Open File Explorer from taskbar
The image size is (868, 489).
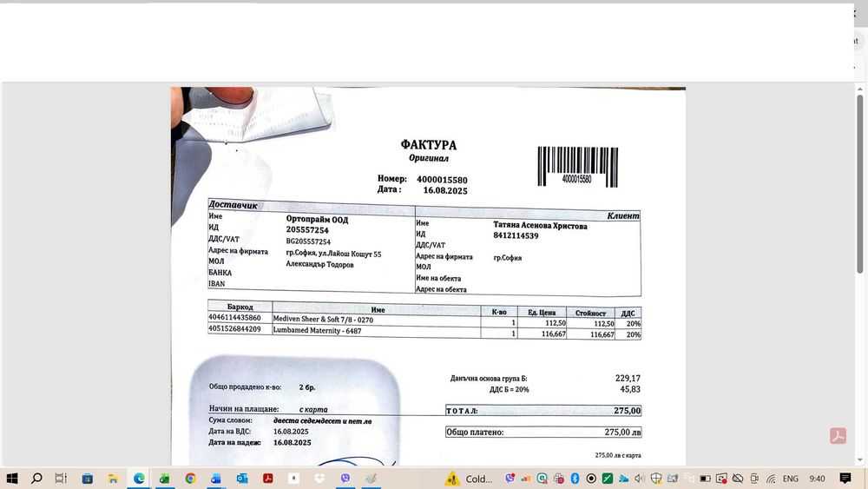point(113,479)
